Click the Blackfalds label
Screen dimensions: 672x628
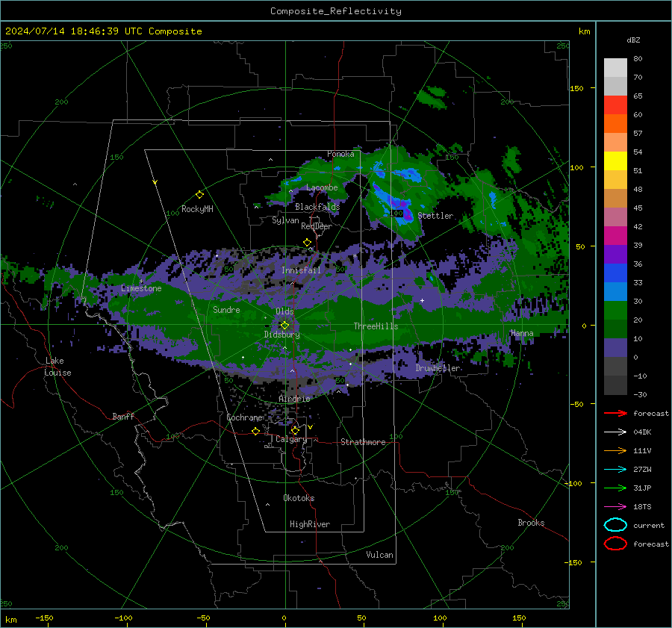(317, 207)
